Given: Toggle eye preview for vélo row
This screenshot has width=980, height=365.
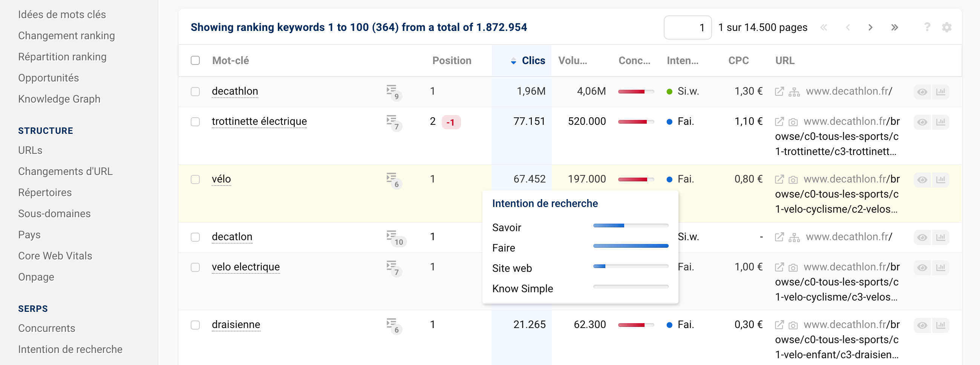Looking at the screenshot, I should (x=922, y=179).
